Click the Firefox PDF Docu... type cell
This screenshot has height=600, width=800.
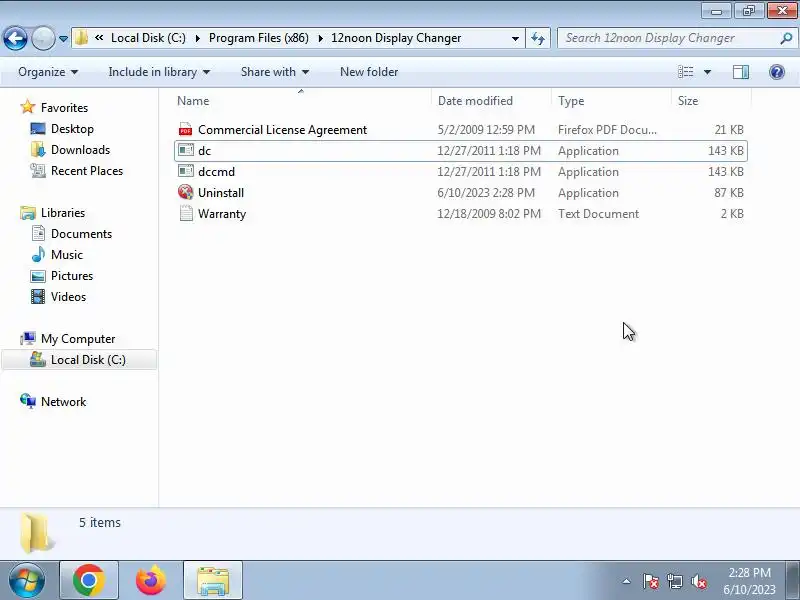(x=607, y=130)
